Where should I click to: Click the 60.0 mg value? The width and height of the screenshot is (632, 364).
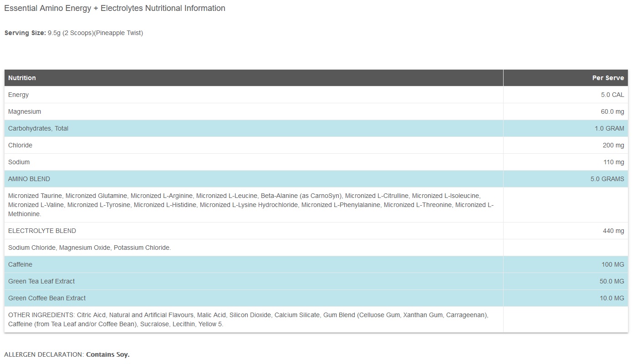pos(612,111)
